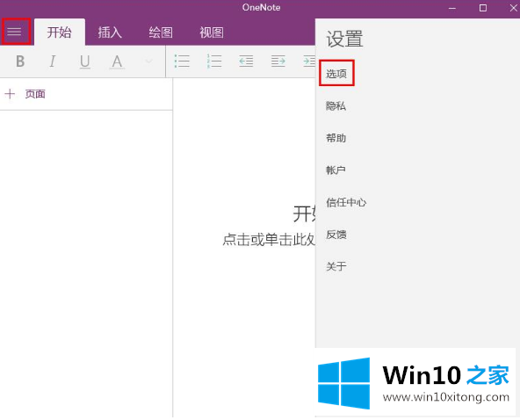
Task: Insert a numbered list
Action: click(x=214, y=62)
